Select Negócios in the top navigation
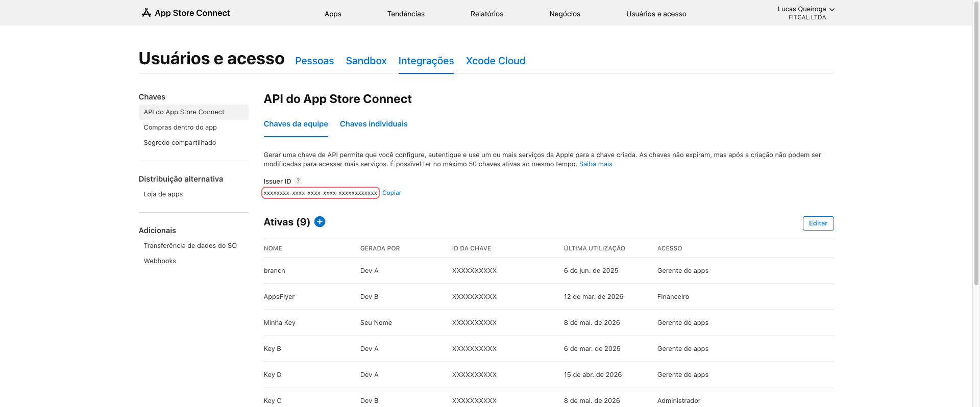 pos(565,14)
